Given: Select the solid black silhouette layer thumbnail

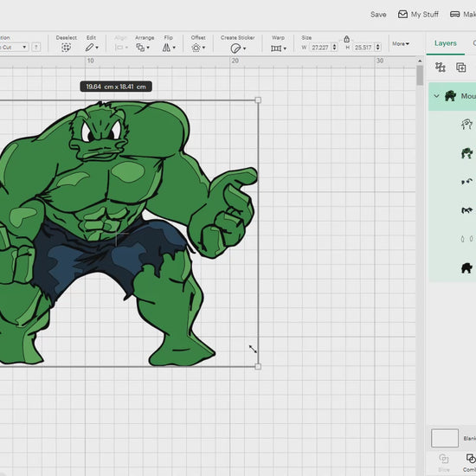Looking at the screenshot, I should [466, 267].
